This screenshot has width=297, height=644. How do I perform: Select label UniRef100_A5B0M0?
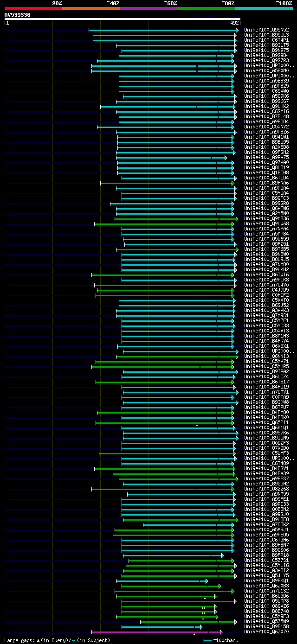[x=266, y=70]
